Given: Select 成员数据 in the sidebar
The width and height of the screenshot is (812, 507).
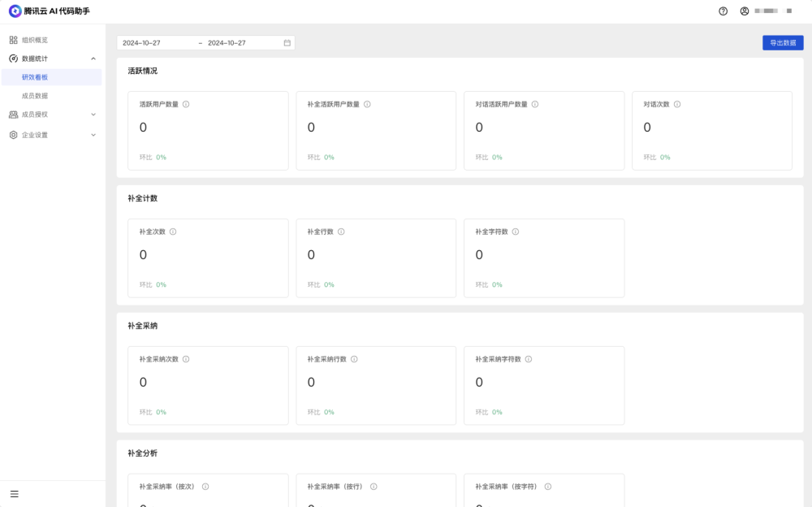Looking at the screenshot, I should pyautogui.click(x=35, y=96).
